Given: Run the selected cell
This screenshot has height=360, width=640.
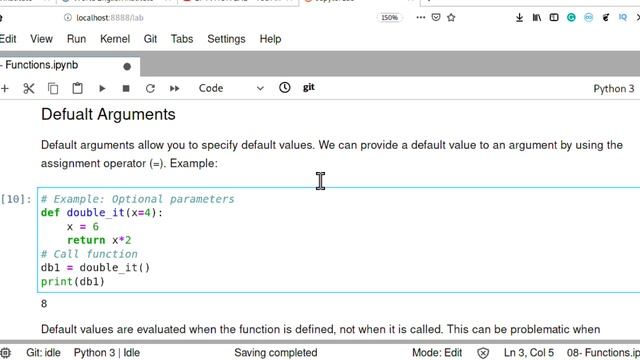Looking at the screenshot, I should [102, 88].
